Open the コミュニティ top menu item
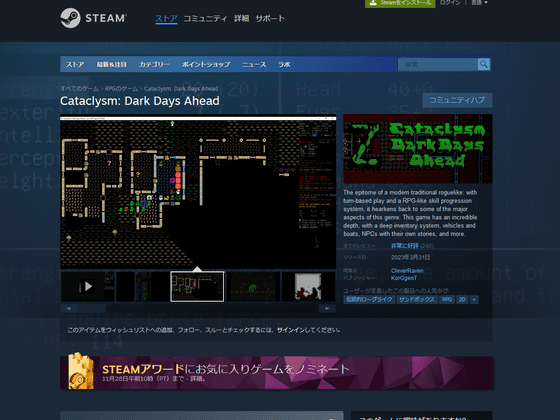560x420 pixels. 205,19
